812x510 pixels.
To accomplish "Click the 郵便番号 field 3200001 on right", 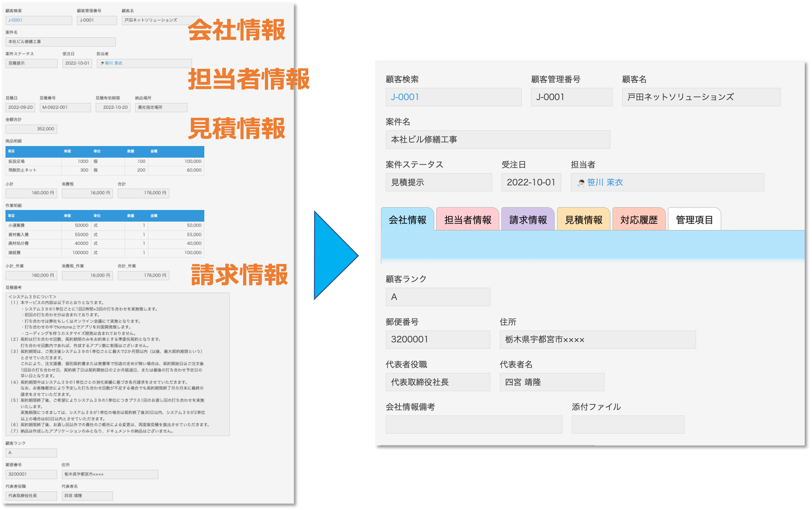I will [438, 339].
